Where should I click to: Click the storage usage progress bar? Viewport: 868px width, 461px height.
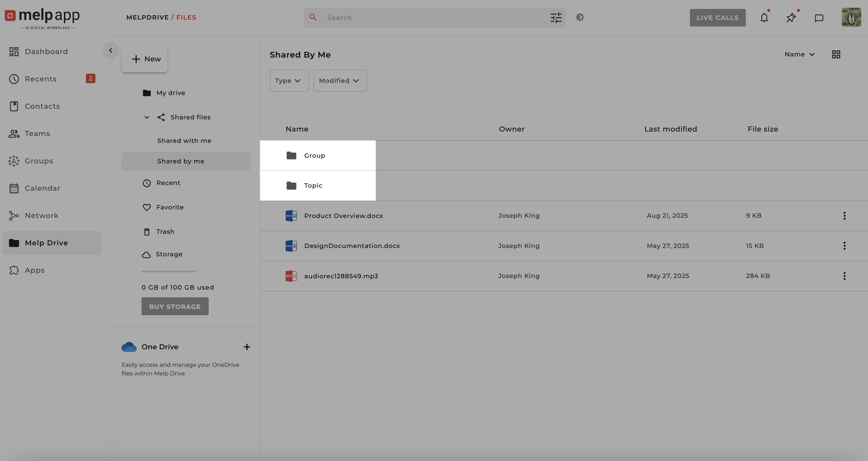pyautogui.click(x=169, y=271)
